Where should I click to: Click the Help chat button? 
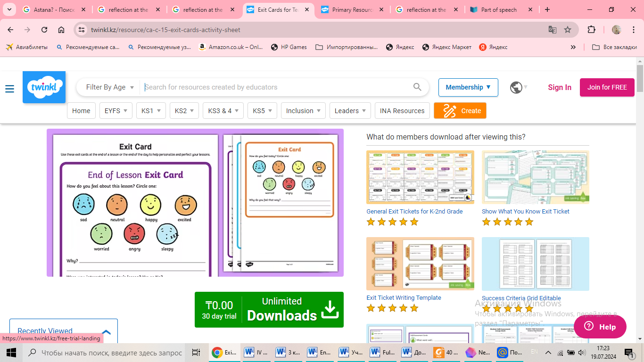coord(600,327)
